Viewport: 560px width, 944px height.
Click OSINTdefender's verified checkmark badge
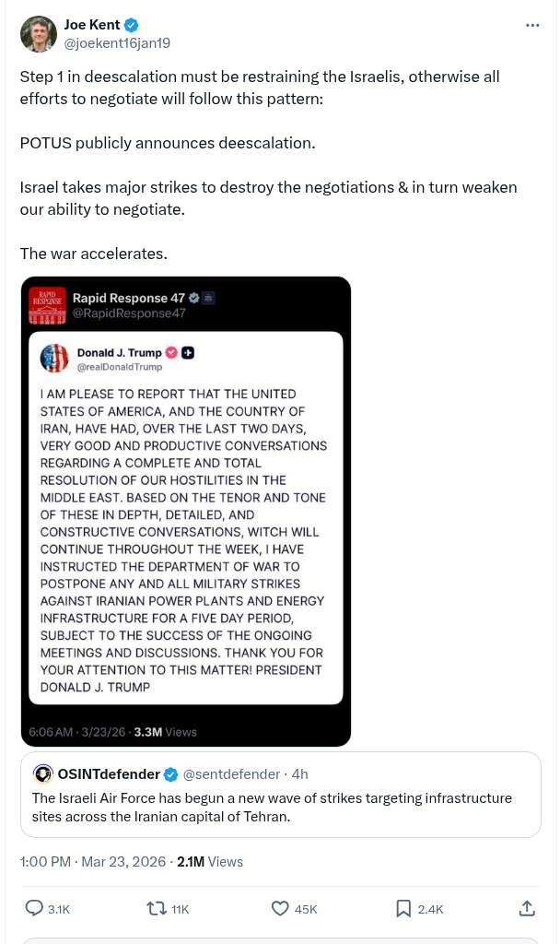169,773
